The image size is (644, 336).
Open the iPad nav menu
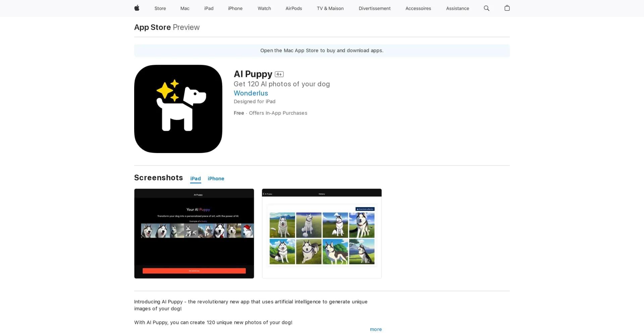209,8
